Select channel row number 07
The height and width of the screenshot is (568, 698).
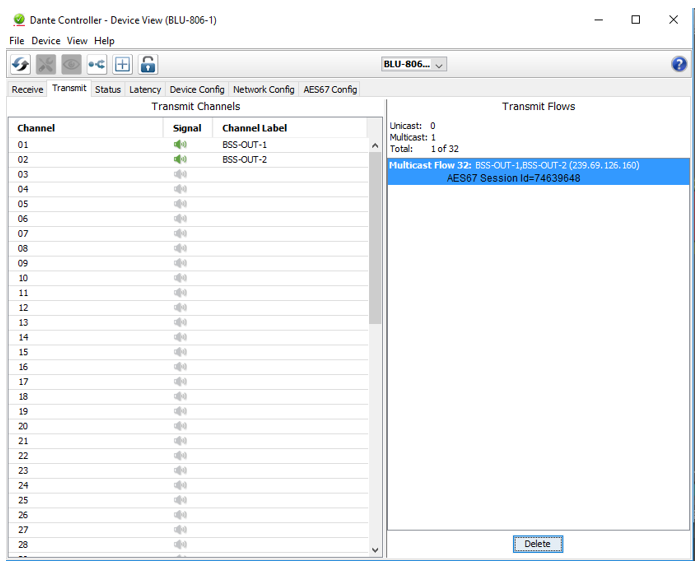click(23, 234)
